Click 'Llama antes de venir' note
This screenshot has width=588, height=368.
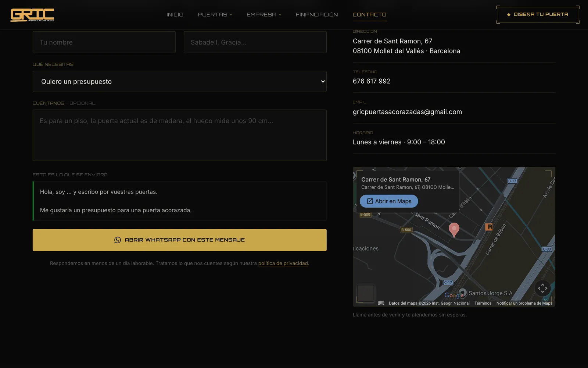coord(410,315)
